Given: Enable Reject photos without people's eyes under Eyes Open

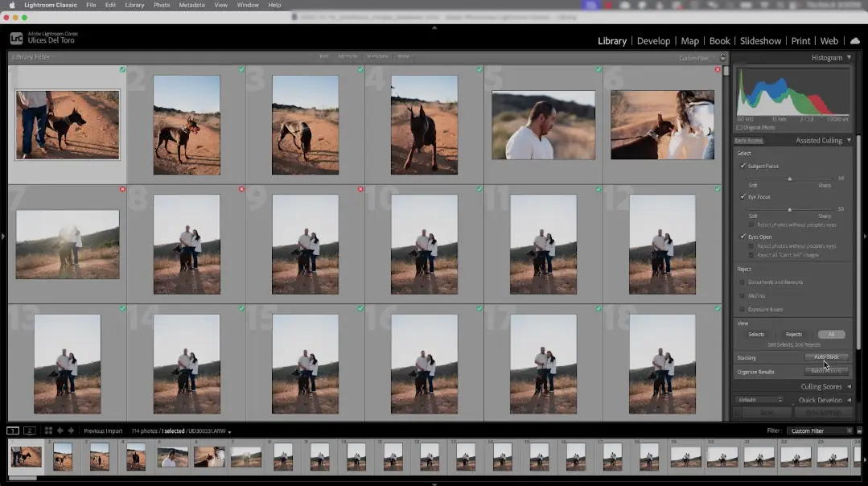Looking at the screenshot, I should (x=751, y=246).
